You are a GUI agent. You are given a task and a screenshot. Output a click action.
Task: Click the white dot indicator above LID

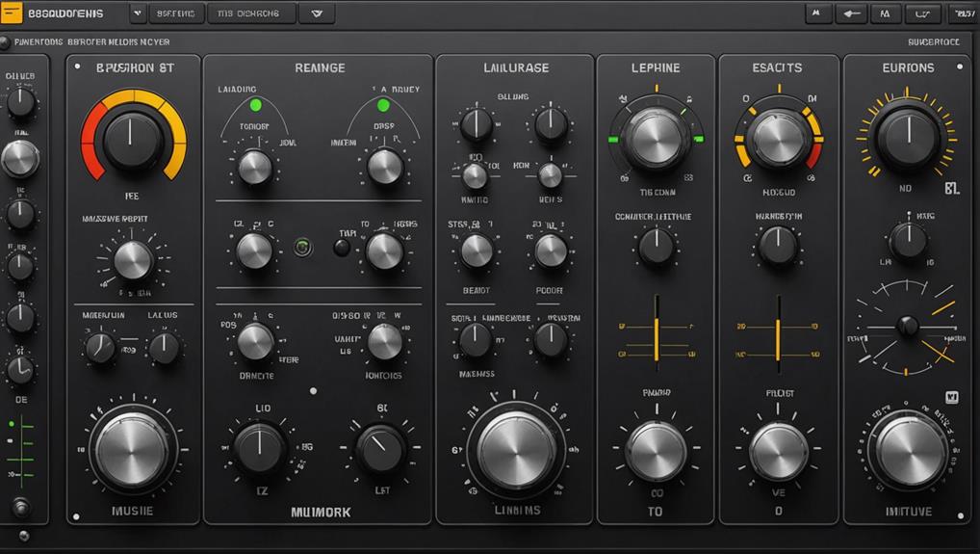point(313,391)
